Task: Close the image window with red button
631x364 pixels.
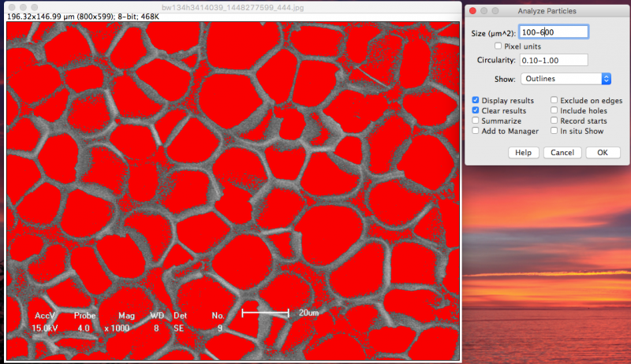Action: (12, 7)
